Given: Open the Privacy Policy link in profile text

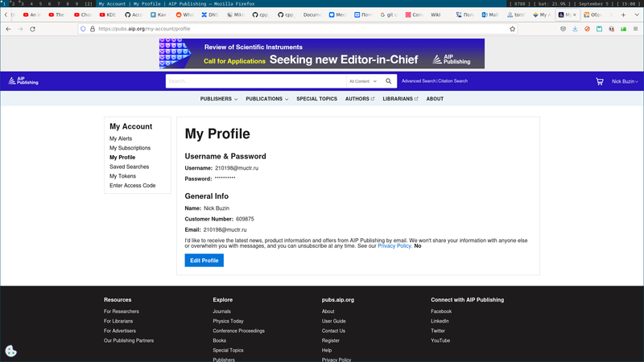Looking at the screenshot, I should [394, 246].
